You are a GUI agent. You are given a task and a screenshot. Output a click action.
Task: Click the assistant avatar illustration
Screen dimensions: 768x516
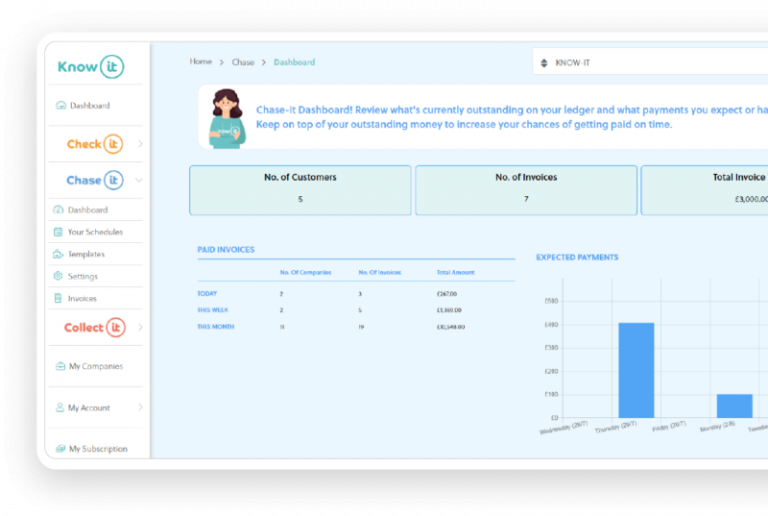click(x=226, y=118)
